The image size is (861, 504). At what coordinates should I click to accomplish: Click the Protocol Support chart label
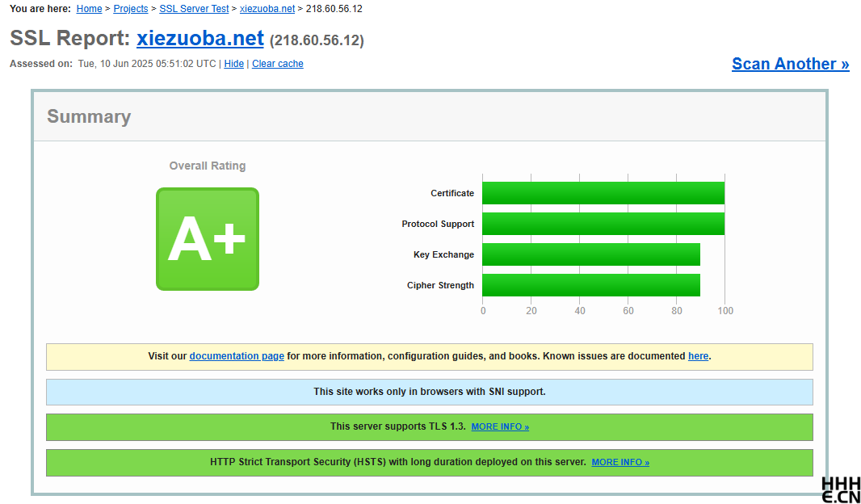[x=439, y=224]
